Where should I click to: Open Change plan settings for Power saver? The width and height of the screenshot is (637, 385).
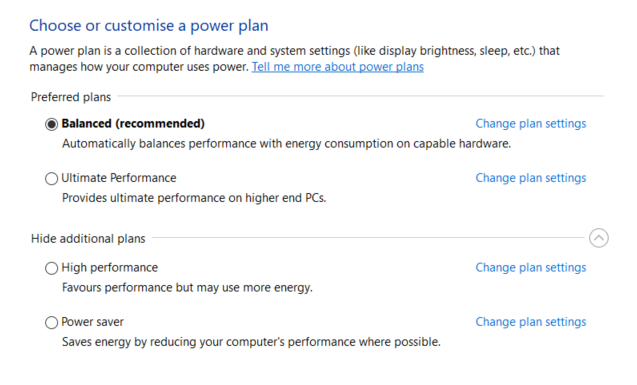[x=531, y=322]
